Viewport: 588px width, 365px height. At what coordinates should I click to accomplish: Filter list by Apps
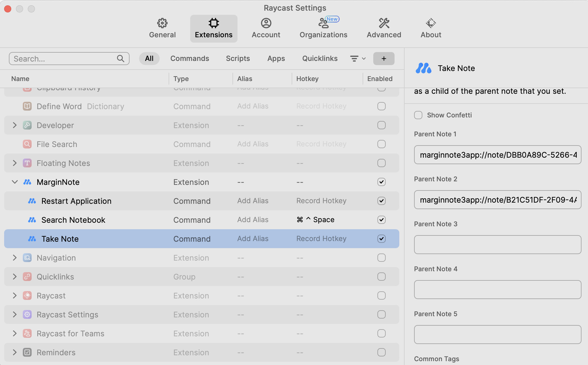(x=276, y=59)
